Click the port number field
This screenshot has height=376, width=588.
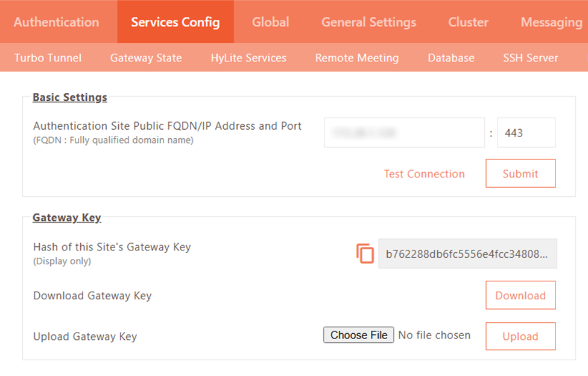click(x=526, y=133)
